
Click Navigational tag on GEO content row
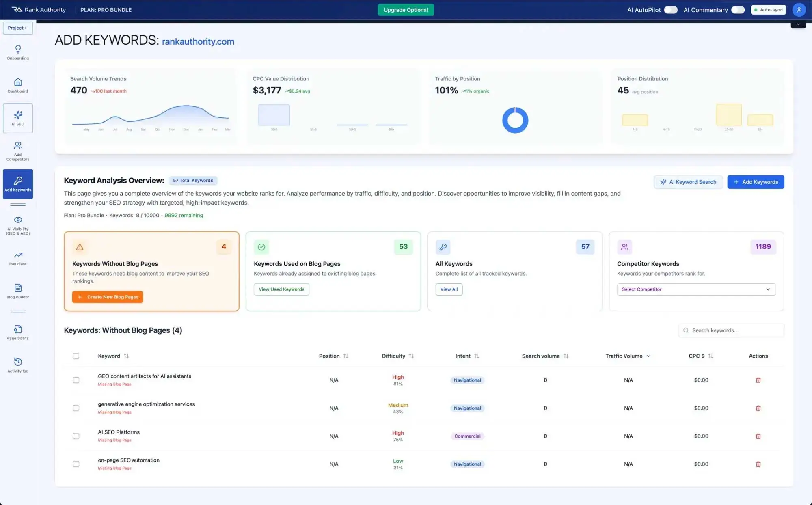467,380
